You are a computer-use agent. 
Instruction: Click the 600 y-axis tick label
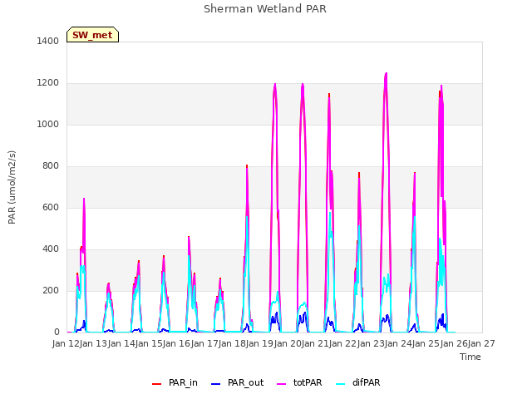51,207
